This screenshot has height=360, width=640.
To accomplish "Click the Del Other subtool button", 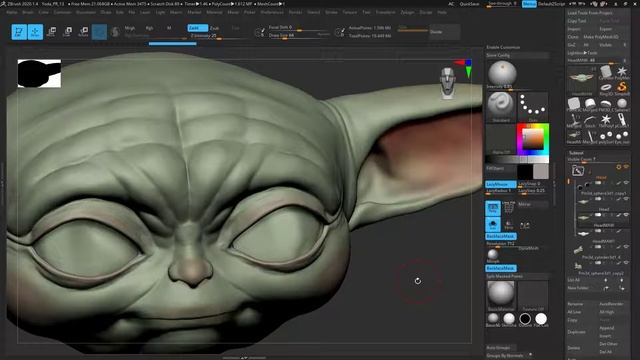I will [608, 344].
